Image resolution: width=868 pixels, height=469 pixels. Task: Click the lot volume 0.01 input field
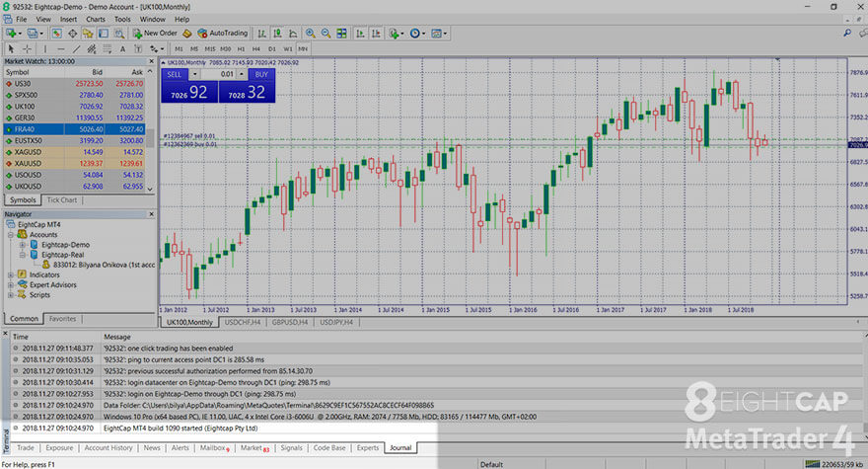(219, 74)
